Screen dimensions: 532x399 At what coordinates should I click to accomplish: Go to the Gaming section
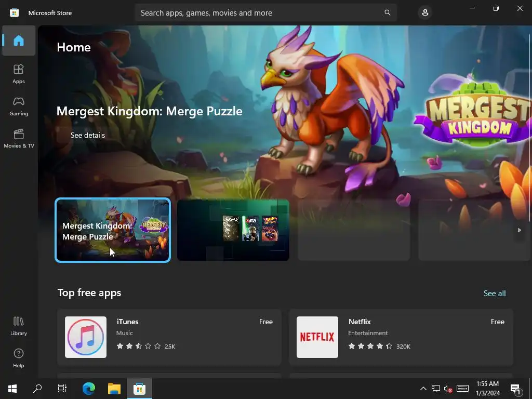tap(19, 106)
